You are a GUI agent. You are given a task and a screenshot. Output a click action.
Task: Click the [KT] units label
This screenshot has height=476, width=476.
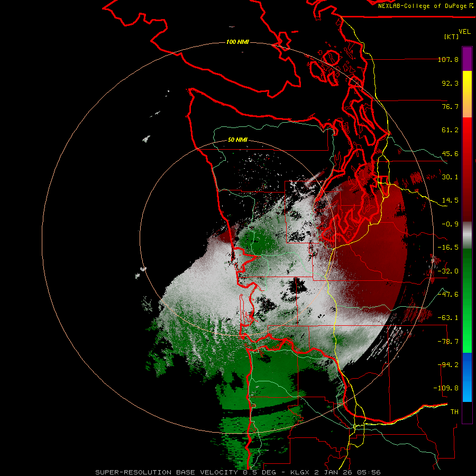point(452,36)
